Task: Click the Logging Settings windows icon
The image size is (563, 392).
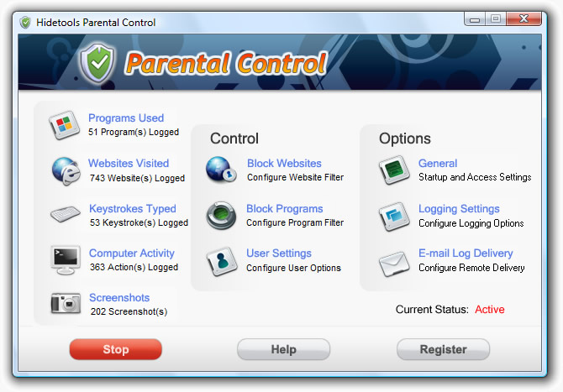Action: [x=394, y=217]
